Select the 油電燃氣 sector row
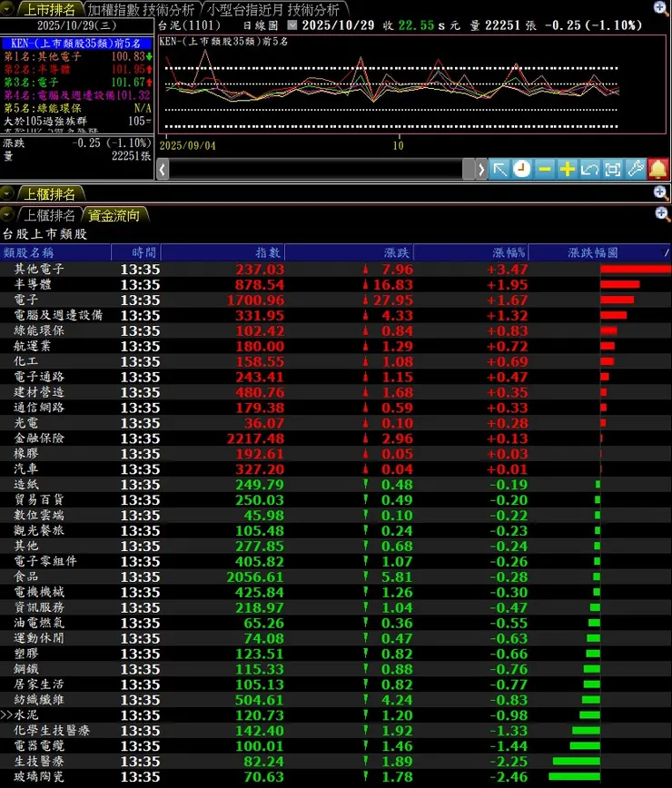672x788 pixels. point(336,623)
